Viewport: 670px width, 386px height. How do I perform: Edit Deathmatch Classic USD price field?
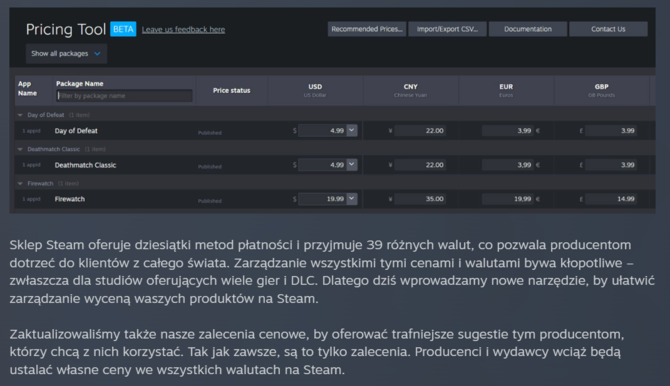(x=323, y=165)
